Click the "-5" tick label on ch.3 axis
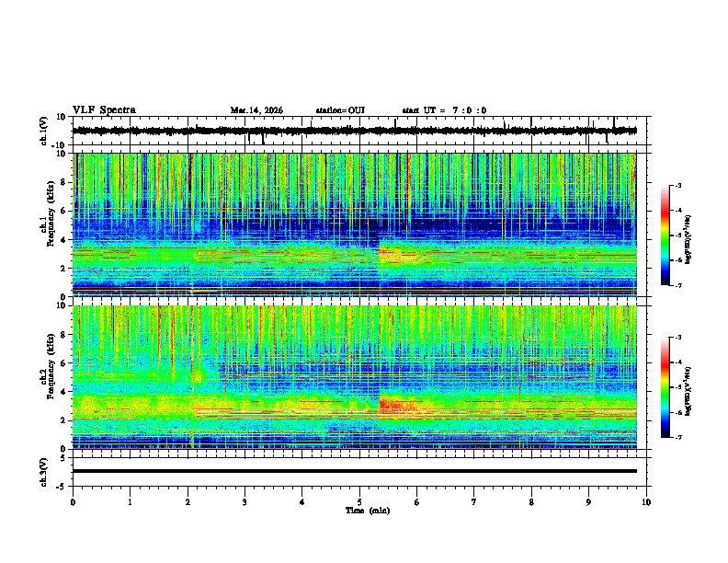Viewport: 728px width, 563px height. click(62, 487)
